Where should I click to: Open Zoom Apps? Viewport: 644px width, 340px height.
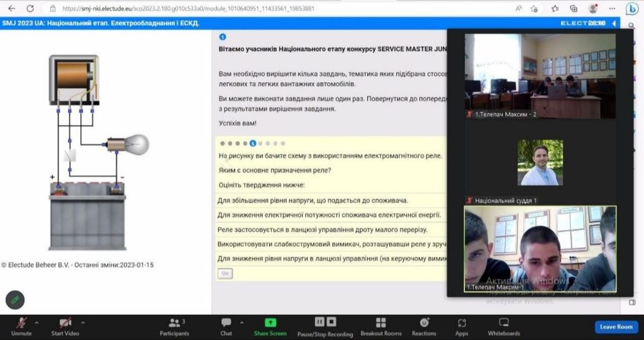click(x=462, y=327)
